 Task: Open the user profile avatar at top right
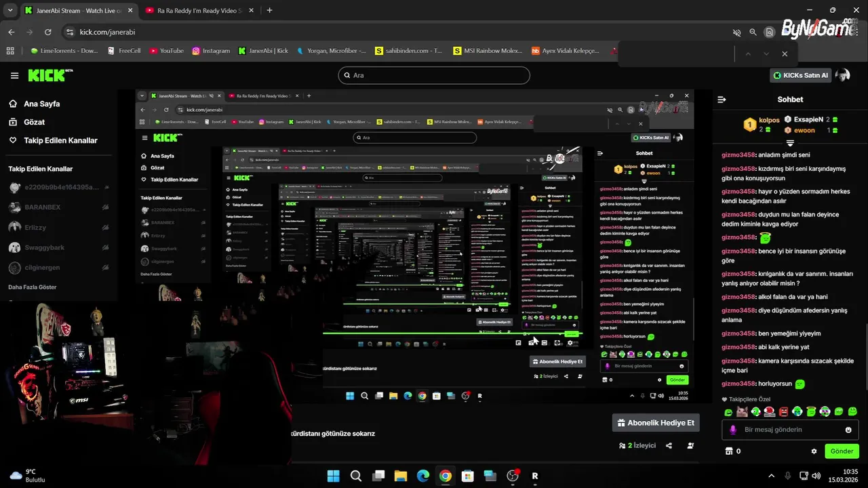(x=842, y=75)
